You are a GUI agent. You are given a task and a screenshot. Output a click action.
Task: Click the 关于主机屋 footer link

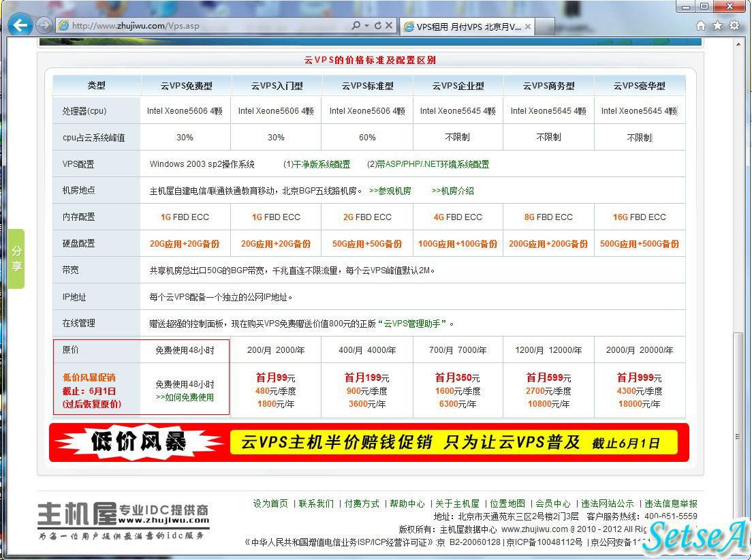457,503
